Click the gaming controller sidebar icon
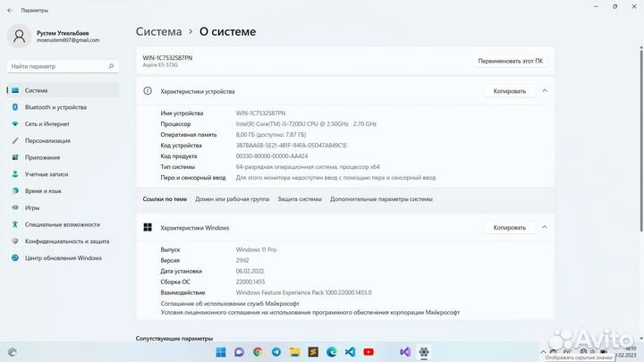644x362 pixels. [15, 207]
